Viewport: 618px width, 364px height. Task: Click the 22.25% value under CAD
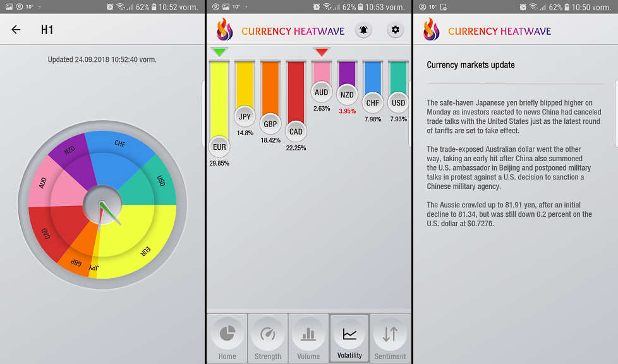(x=296, y=148)
